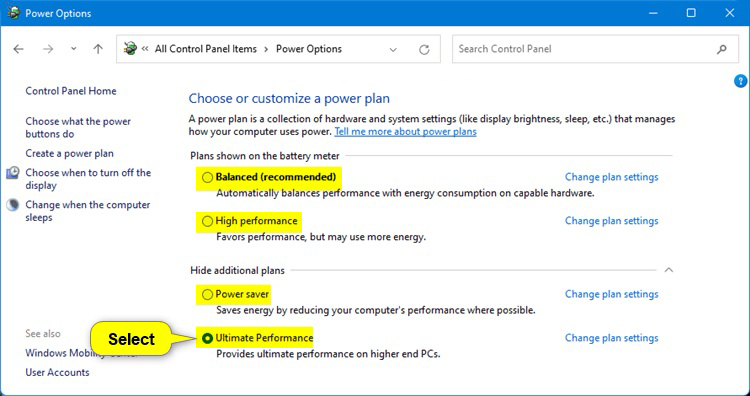The image size is (750, 396).
Task: Change plan settings for High performance
Action: (x=611, y=221)
